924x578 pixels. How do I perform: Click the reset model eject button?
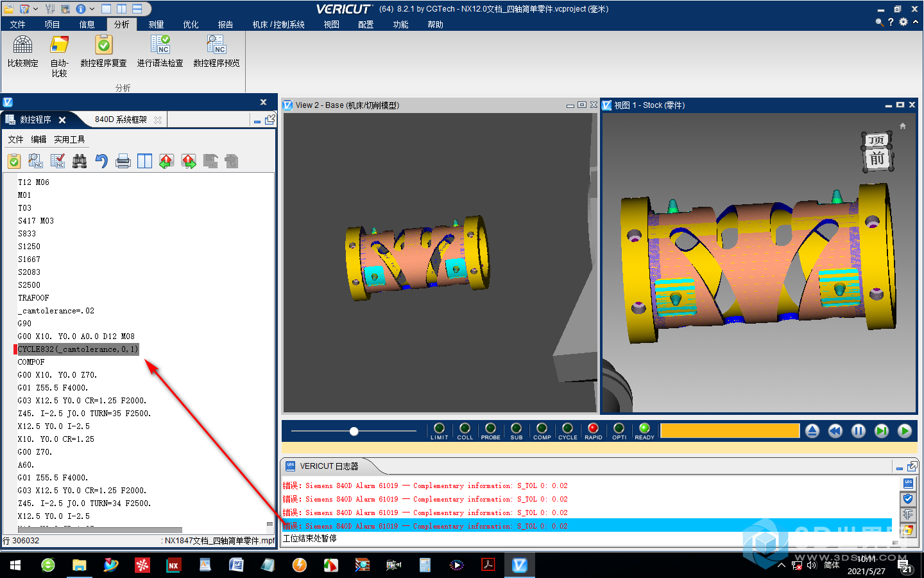pyautogui.click(x=812, y=431)
